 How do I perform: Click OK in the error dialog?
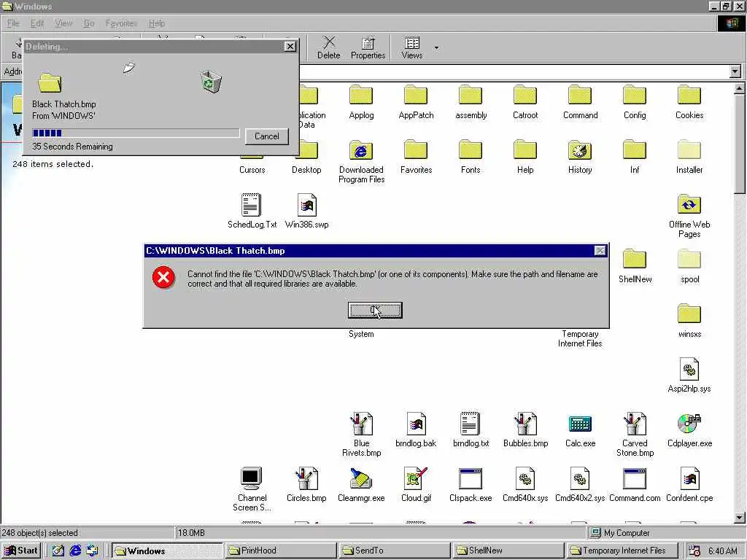(x=375, y=310)
